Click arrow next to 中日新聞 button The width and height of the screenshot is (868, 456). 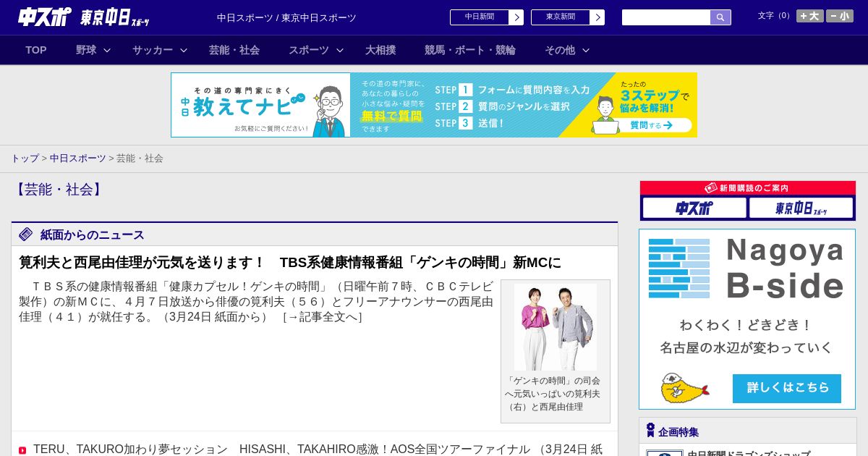(516, 17)
